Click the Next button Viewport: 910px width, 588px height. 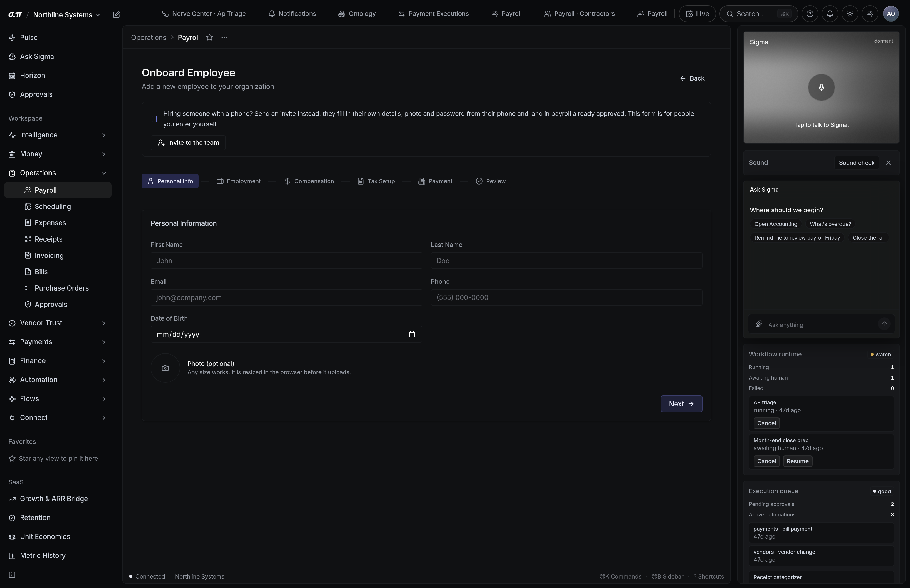coord(681,404)
